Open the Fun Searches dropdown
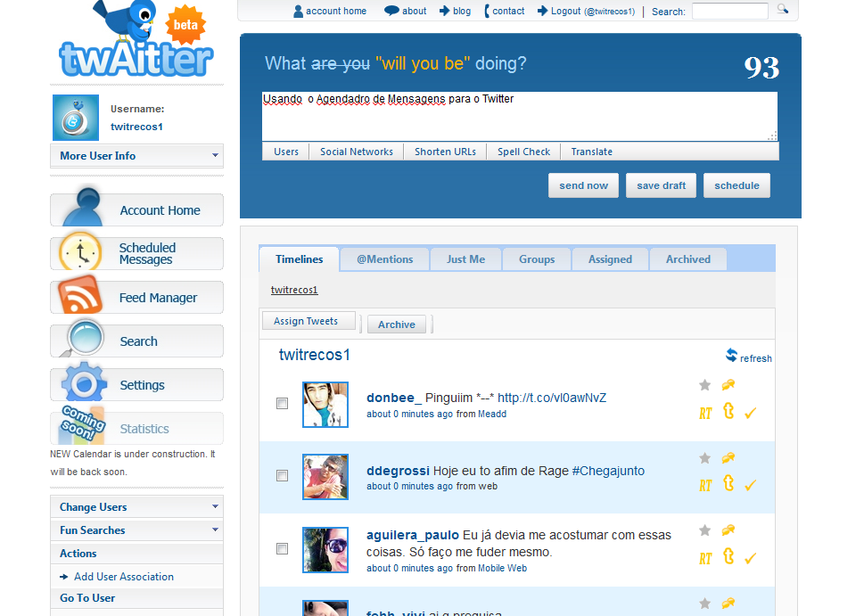Image resolution: width=864 pixels, height=616 pixels. (136, 530)
